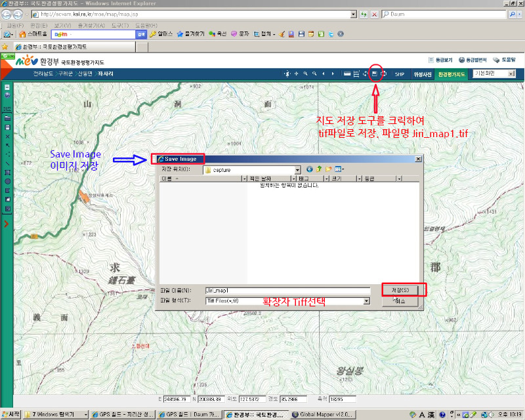Click the 취소 cancel button
Viewport: 525px width, 420px height.
click(400, 301)
